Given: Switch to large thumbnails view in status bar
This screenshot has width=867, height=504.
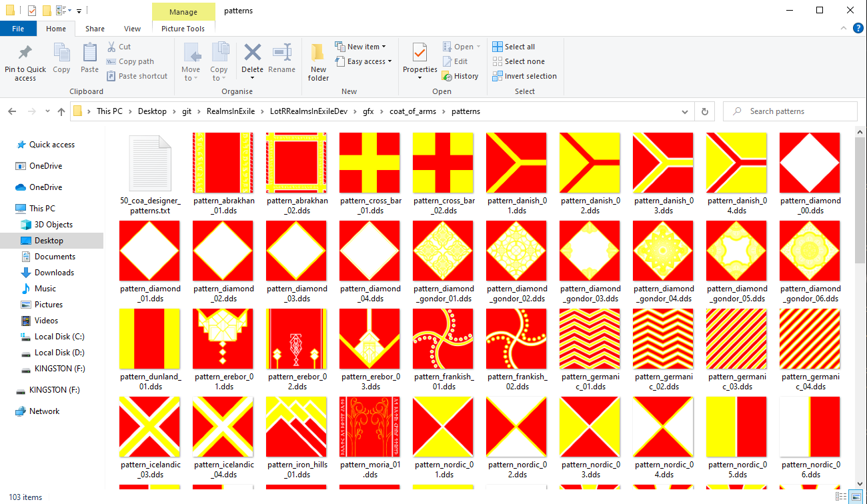Looking at the screenshot, I should point(855,497).
